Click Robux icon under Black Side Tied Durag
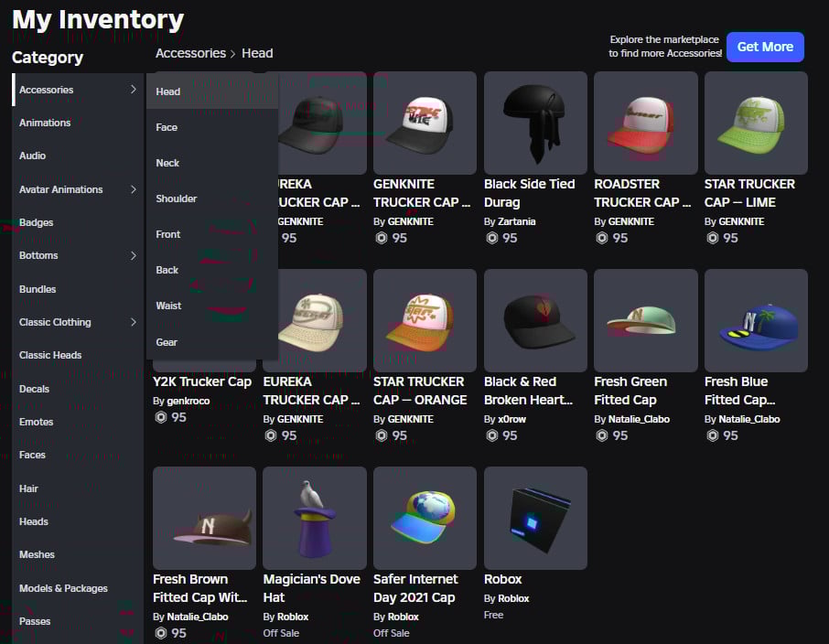 click(x=491, y=238)
